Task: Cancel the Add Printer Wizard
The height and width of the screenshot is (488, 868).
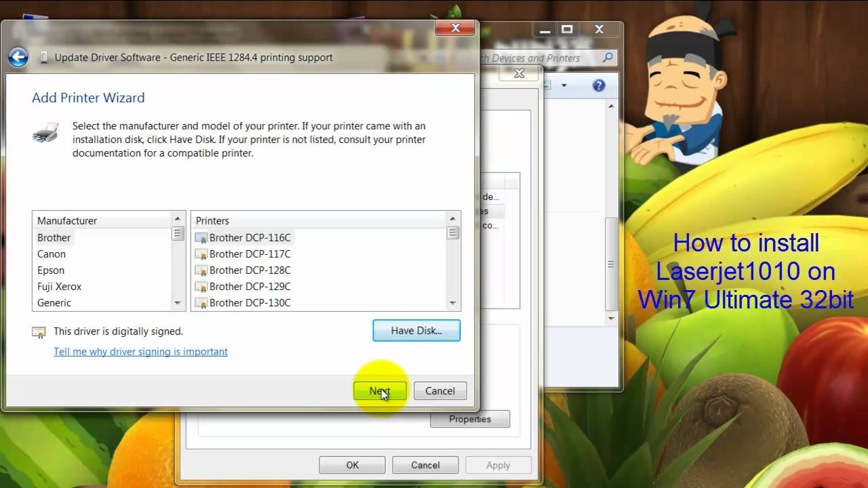Action: coord(440,391)
